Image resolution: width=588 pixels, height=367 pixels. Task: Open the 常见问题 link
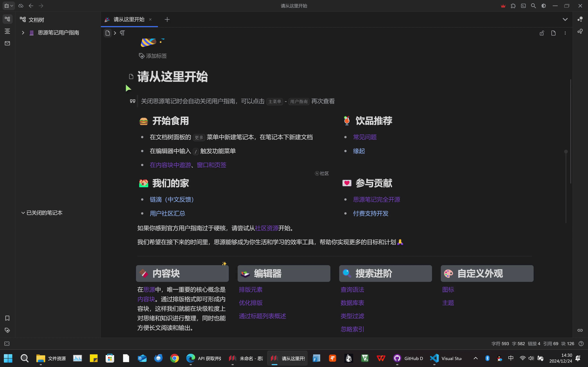coord(365,137)
